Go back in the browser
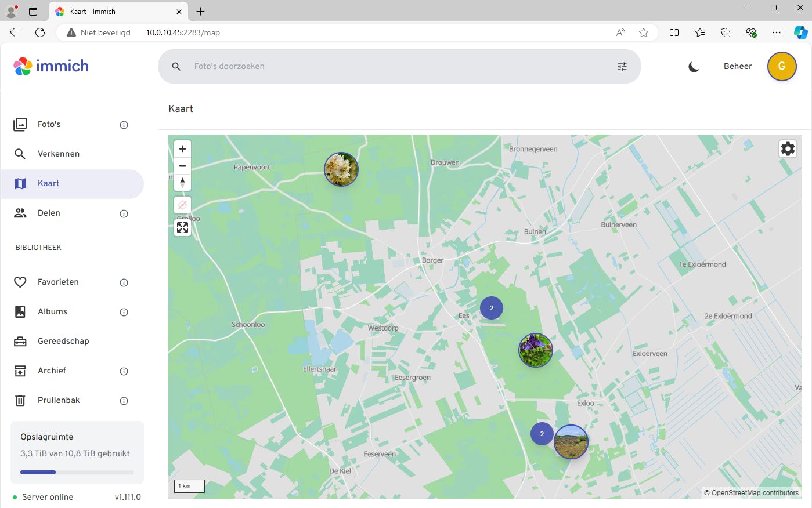Image resolution: width=812 pixels, height=508 pixels. pyautogui.click(x=15, y=32)
